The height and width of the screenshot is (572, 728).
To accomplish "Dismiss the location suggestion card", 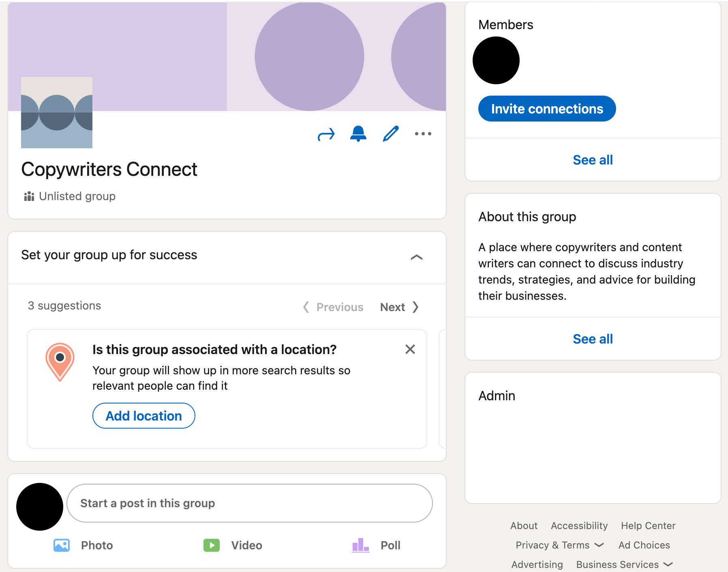I will coord(410,349).
